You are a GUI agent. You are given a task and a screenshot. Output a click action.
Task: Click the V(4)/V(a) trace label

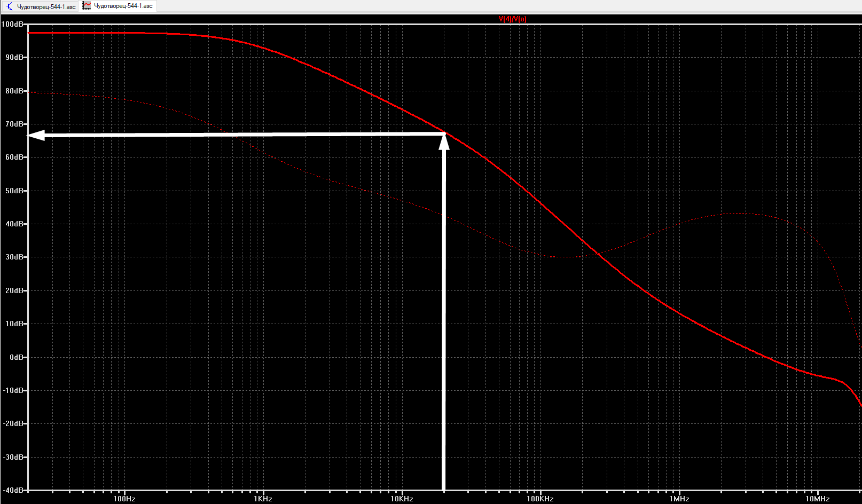[513, 19]
